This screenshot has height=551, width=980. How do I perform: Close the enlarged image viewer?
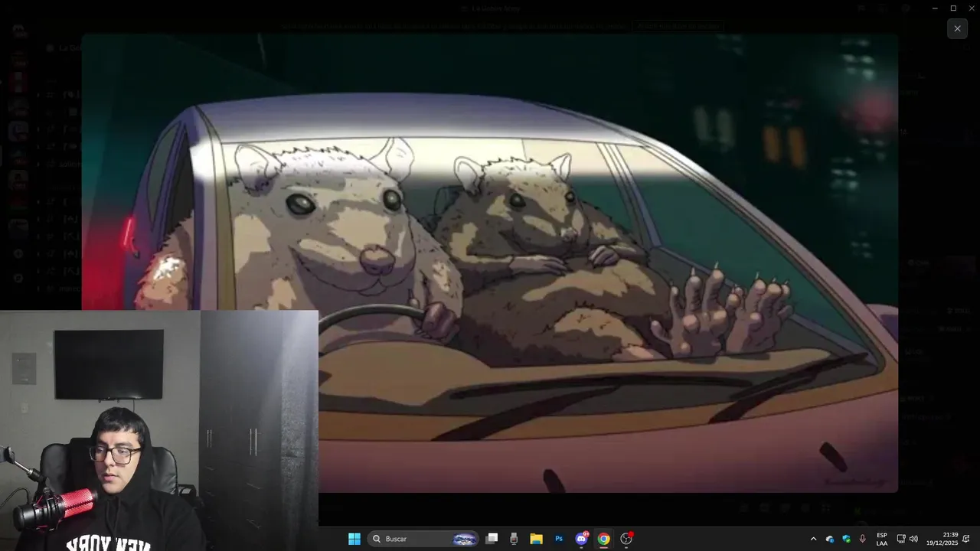tap(957, 28)
